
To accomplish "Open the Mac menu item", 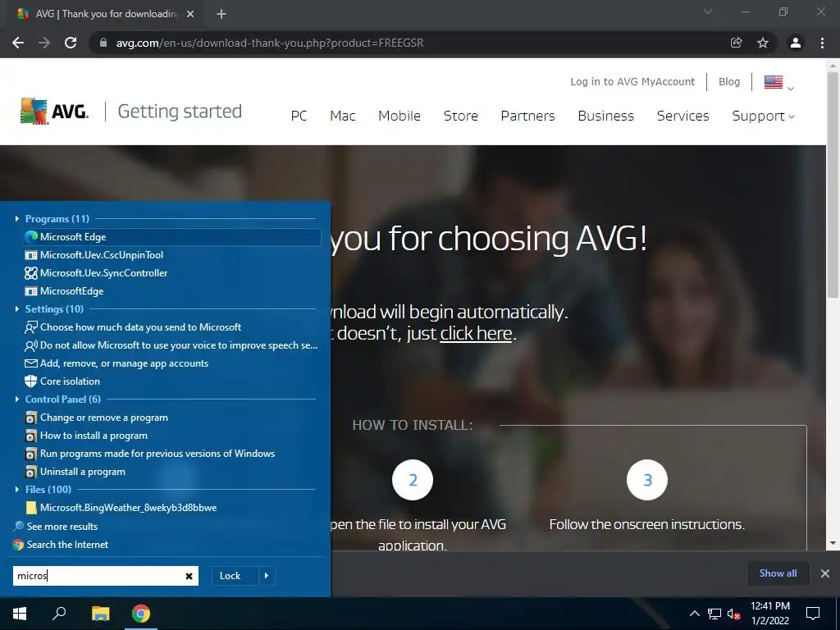I will coord(342,116).
